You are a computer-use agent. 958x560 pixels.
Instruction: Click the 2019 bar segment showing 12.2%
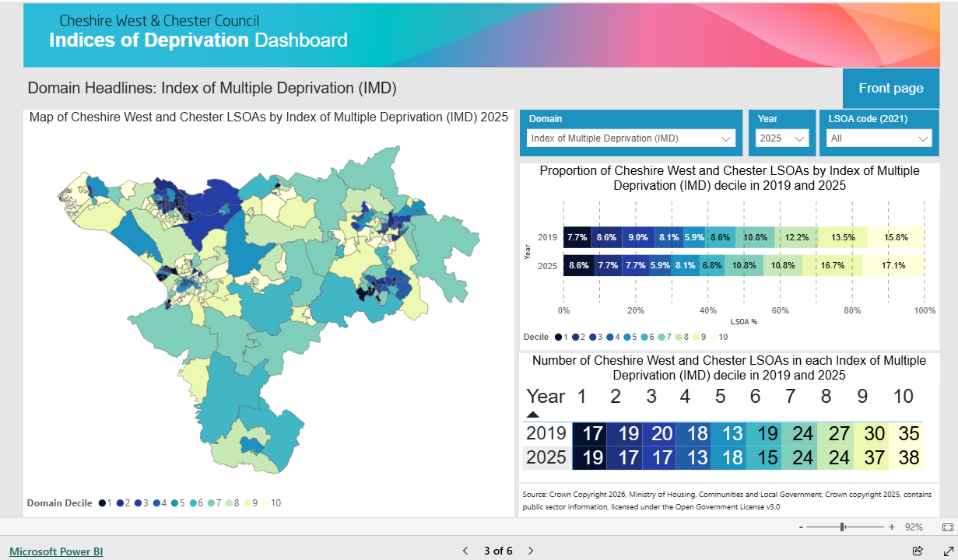click(x=796, y=237)
